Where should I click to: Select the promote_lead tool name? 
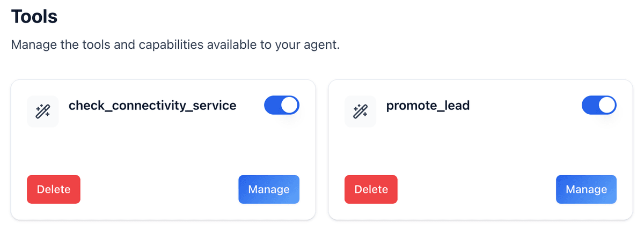tap(428, 106)
